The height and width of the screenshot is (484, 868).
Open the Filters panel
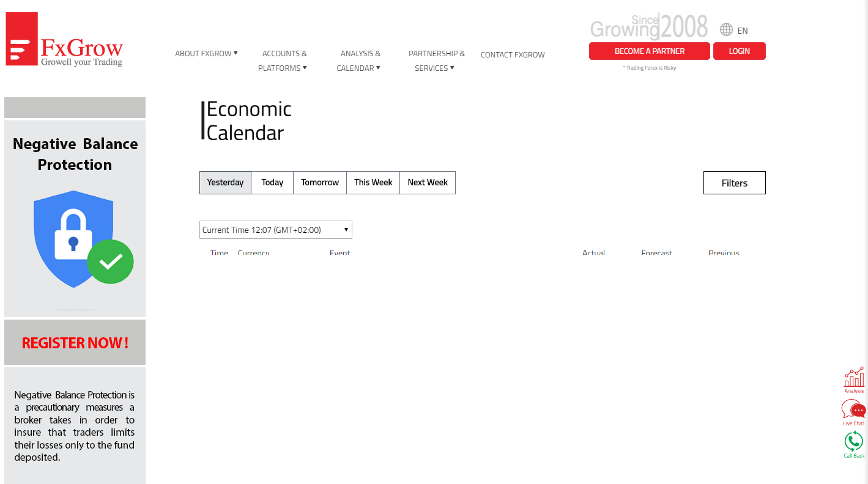tap(734, 182)
